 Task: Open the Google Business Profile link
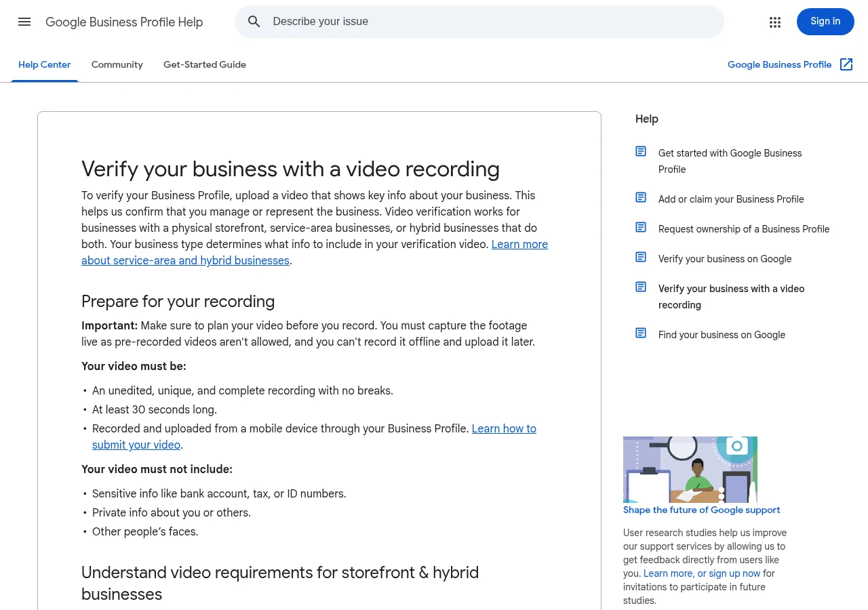click(780, 64)
